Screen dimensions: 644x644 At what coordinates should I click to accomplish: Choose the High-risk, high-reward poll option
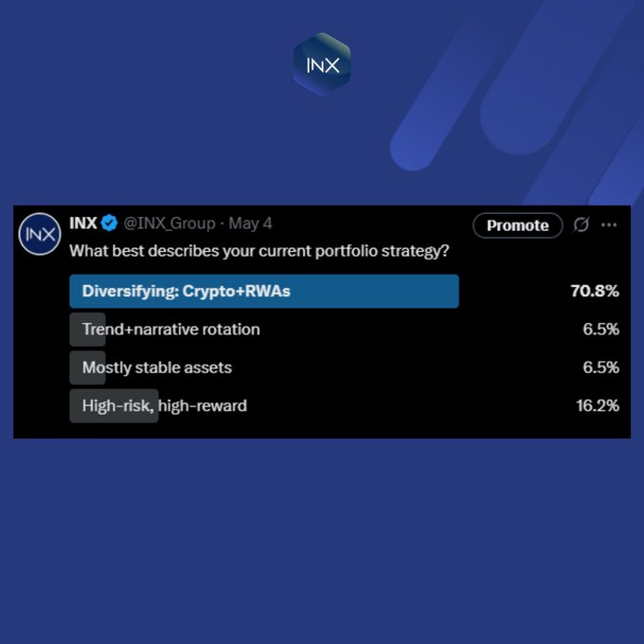coord(164,405)
